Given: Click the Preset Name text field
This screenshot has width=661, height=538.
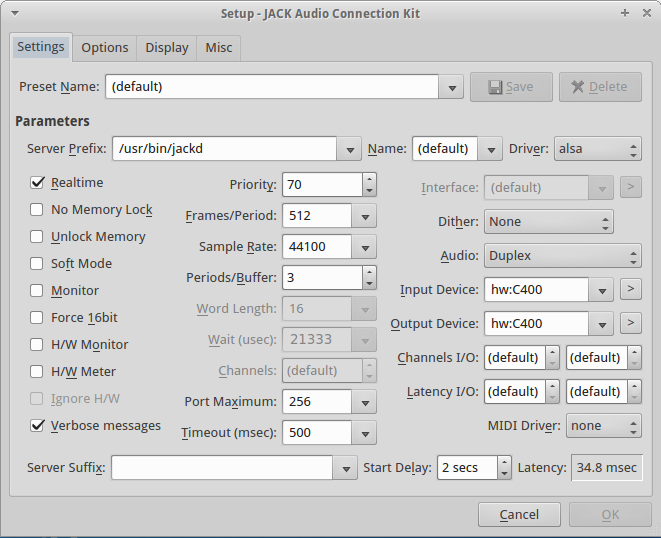Looking at the screenshot, I should 272,87.
